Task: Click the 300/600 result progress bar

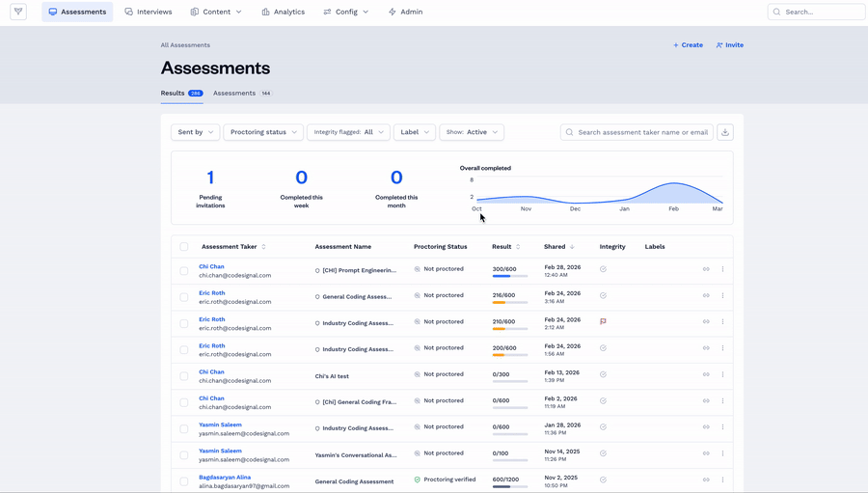Action: (x=510, y=276)
